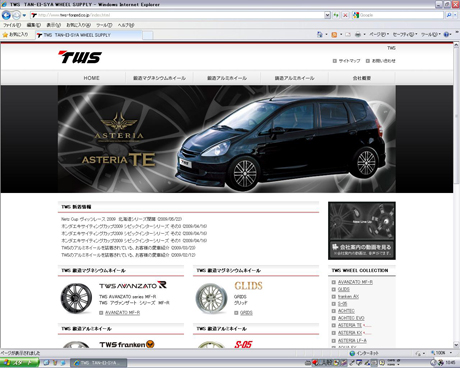Image resolution: width=460 pixels, height=368 pixels.
Task: Open the first menu bar item (File)
Action: coord(12,25)
